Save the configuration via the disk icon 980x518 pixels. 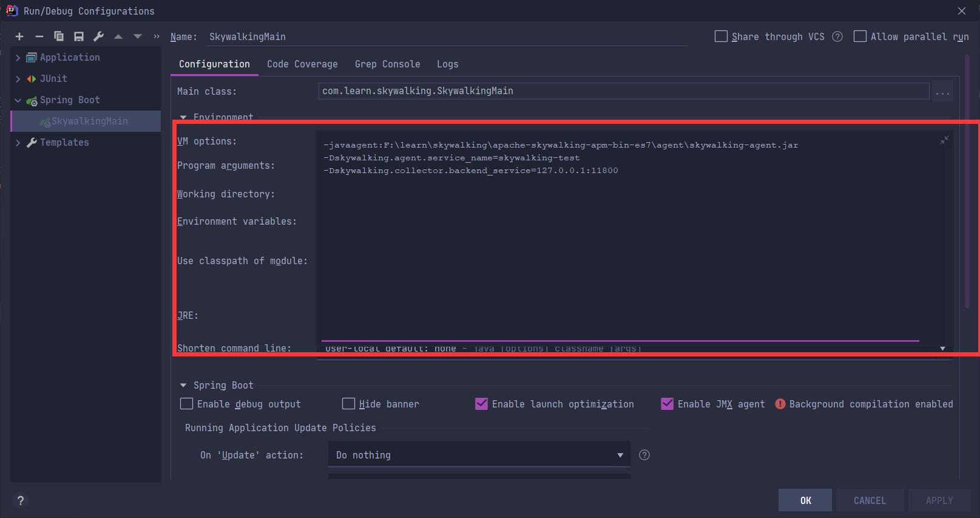coord(79,36)
